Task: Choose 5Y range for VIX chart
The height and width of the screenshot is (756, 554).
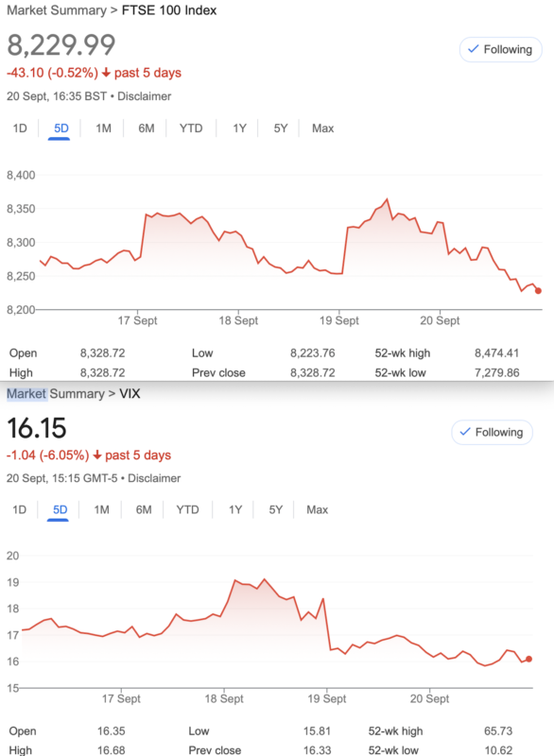Action: (275, 509)
